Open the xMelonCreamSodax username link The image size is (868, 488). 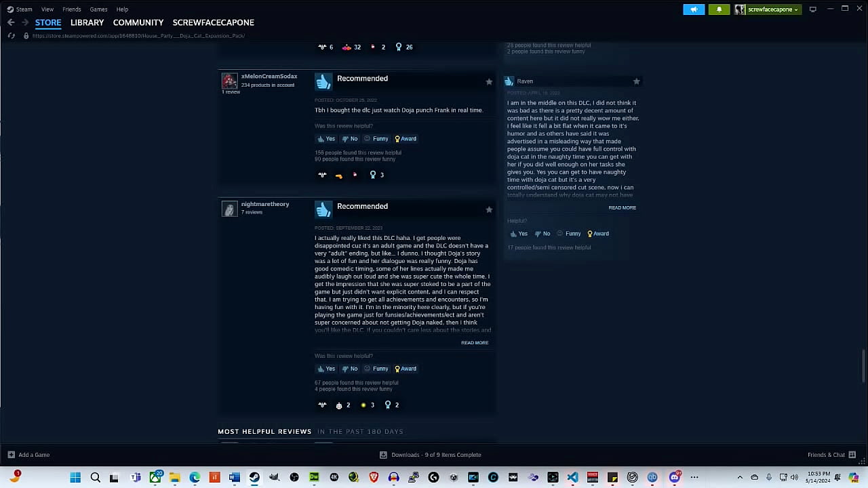click(x=269, y=76)
